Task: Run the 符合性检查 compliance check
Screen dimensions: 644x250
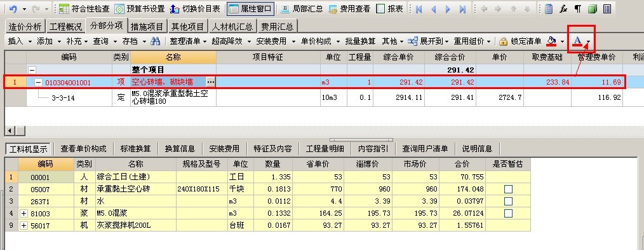Action: coord(84,9)
